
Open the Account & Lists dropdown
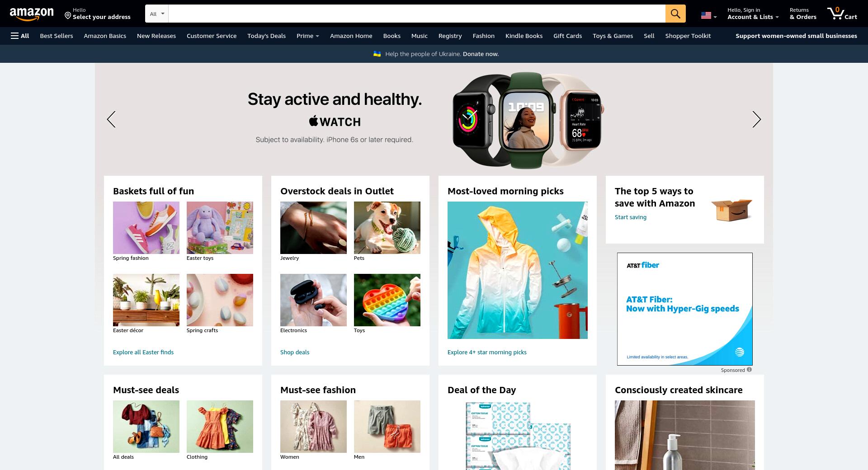[x=753, y=14]
